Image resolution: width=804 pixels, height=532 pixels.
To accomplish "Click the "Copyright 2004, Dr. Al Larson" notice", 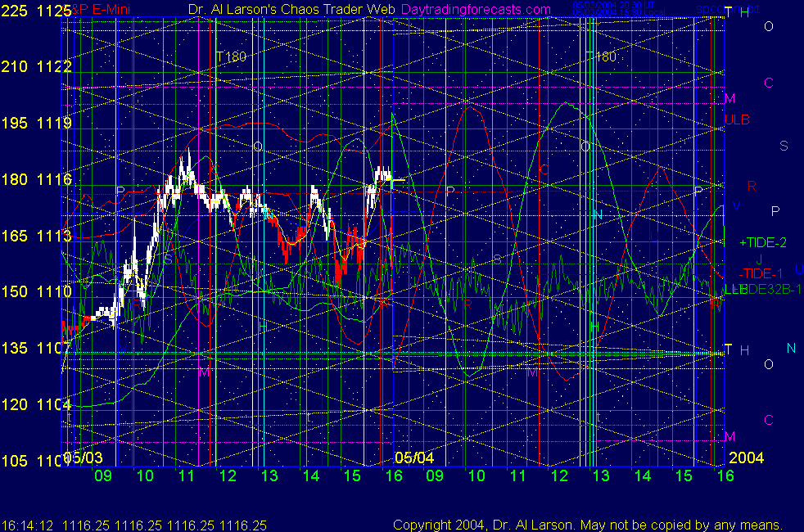I will [588, 525].
